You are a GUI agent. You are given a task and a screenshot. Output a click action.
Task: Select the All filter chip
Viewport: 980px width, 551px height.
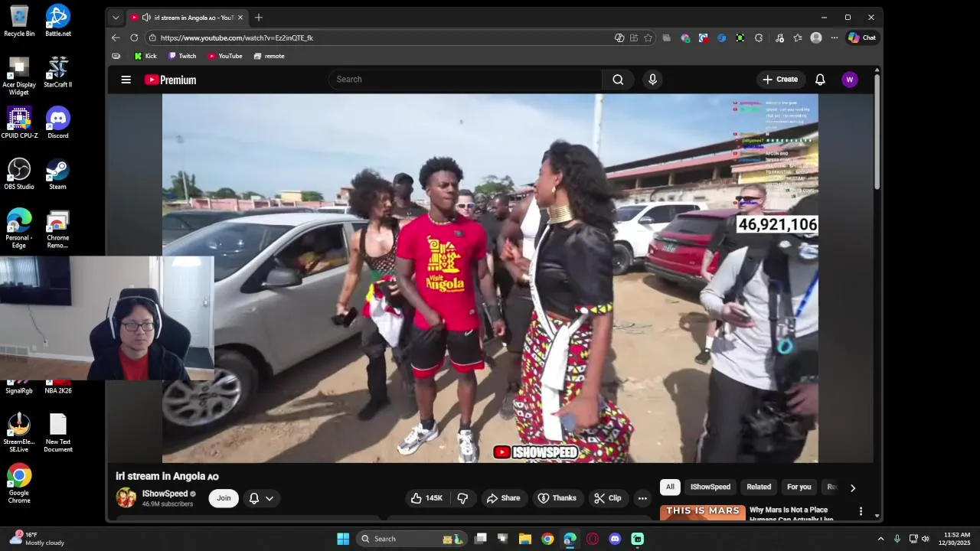pos(670,487)
